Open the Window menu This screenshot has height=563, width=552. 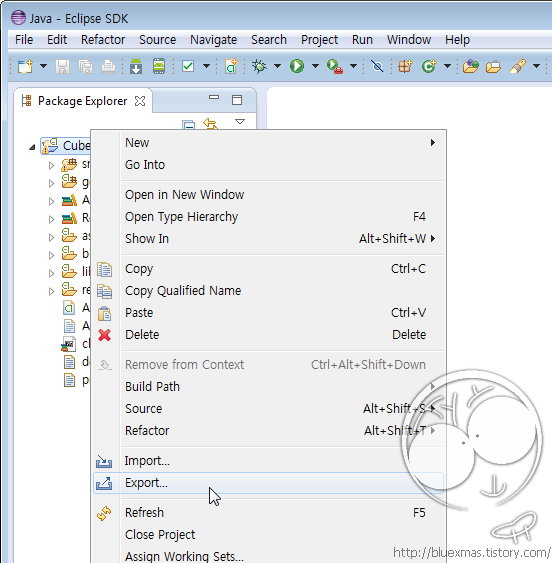409,39
